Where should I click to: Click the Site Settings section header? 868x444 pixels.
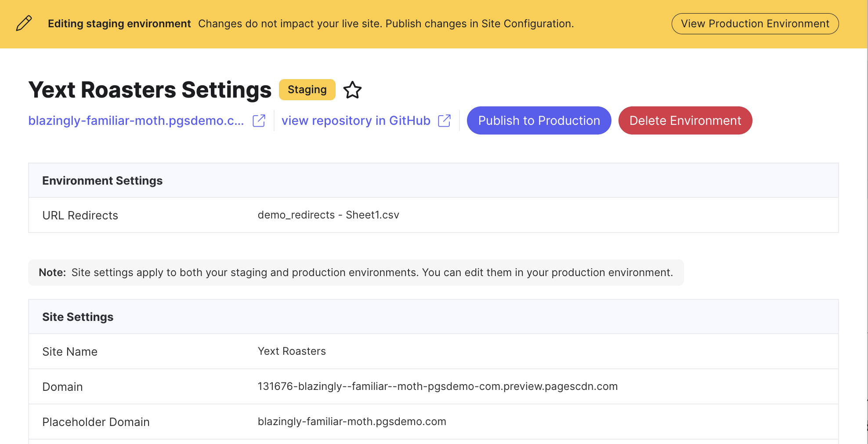[78, 317]
